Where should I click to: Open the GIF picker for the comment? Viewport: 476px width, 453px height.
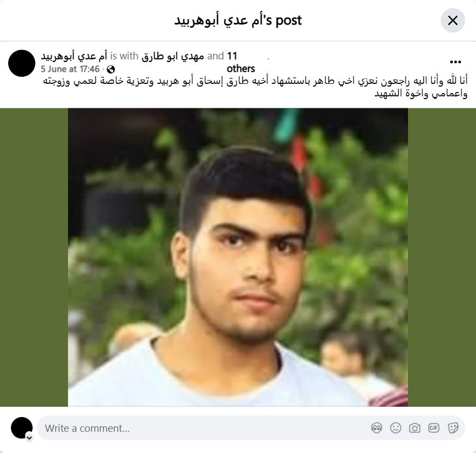434,428
